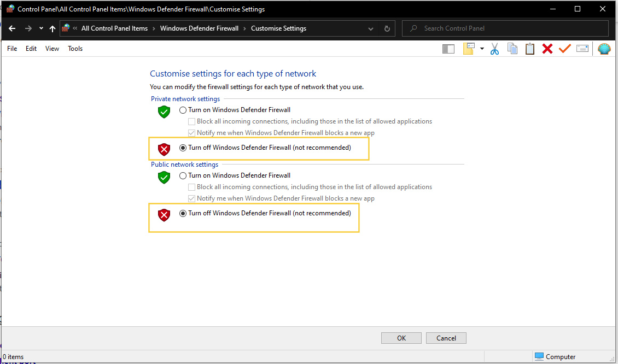The width and height of the screenshot is (618, 364).
Task: Toggle the navigation pane icon
Action: pos(448,49)
